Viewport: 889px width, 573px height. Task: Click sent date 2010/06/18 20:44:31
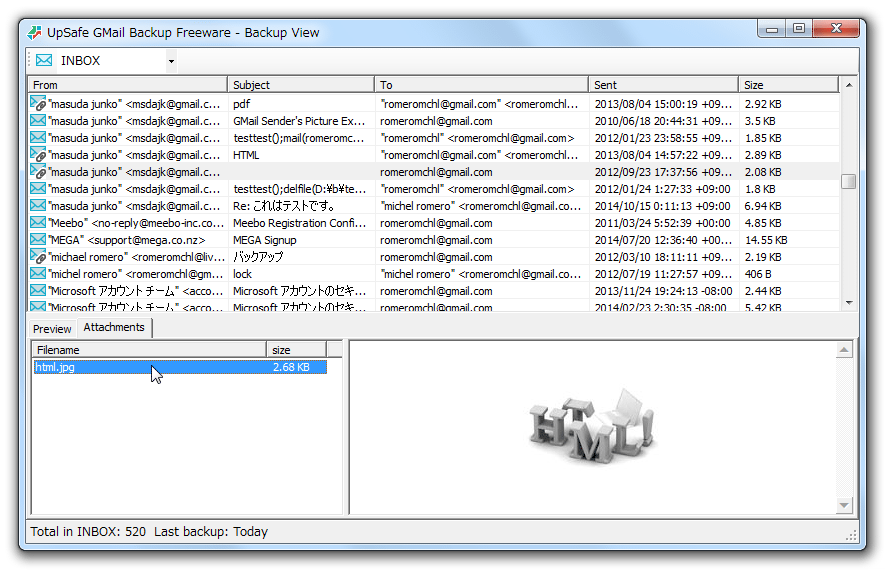point(663,121)
